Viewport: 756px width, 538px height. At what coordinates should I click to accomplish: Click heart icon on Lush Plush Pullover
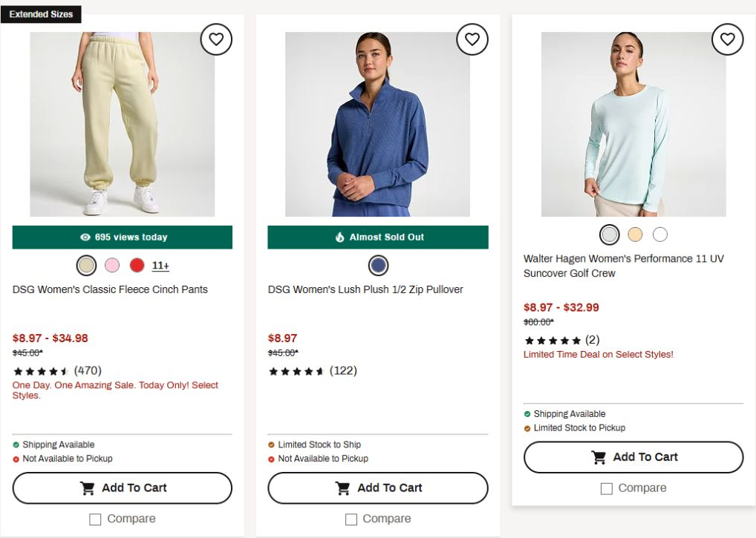click(x=472, y=39)
